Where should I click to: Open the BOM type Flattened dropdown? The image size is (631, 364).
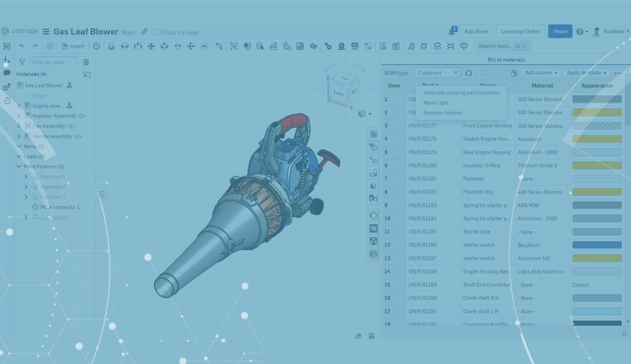(436, 73)
